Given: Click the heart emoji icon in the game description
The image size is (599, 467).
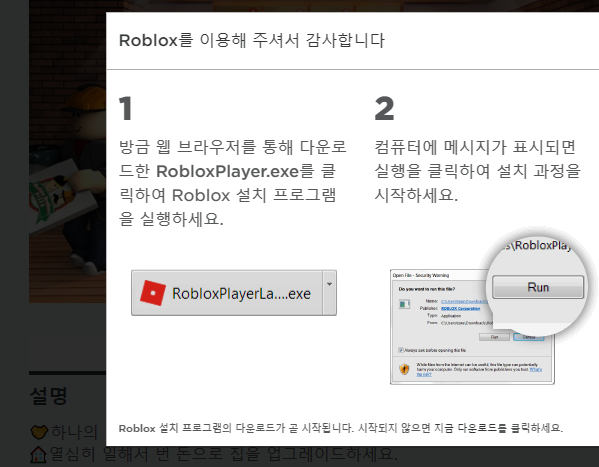Looking at the screenshot, I should pyautogui.click(x=39, y=432).
